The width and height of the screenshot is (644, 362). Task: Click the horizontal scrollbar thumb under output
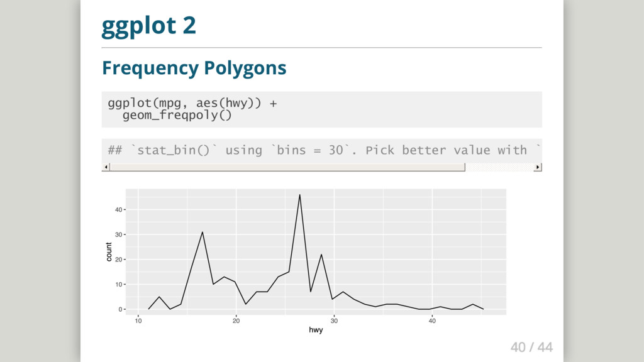287,167
